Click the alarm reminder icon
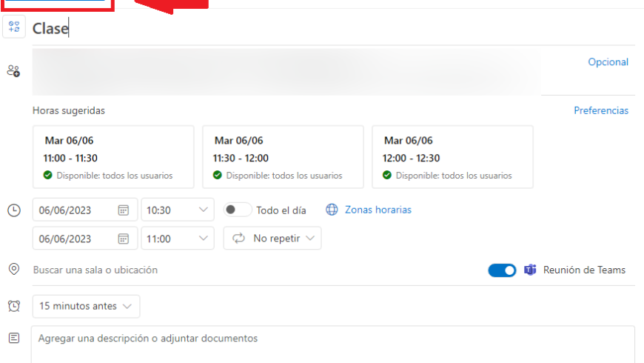 tap(14, 306)
